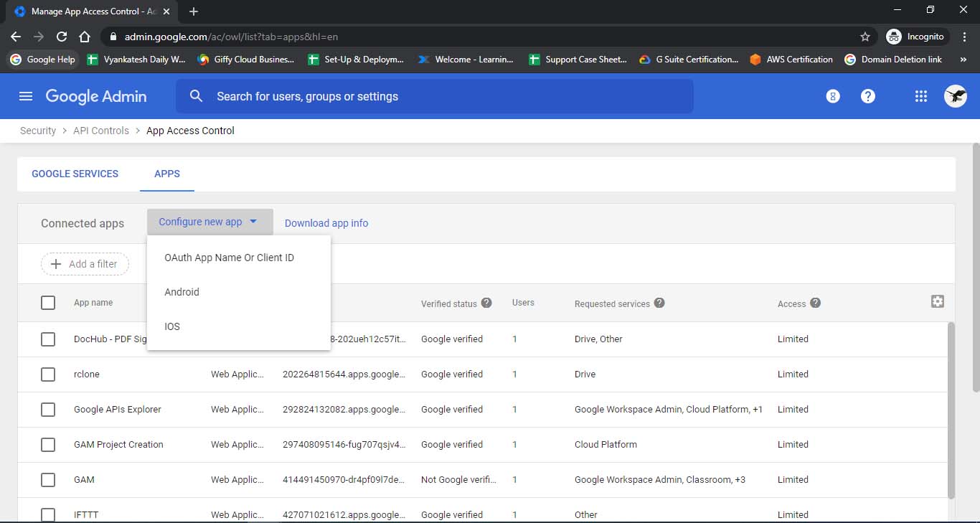
Task: Go to browser Home page icon
Action: [85, 37]
